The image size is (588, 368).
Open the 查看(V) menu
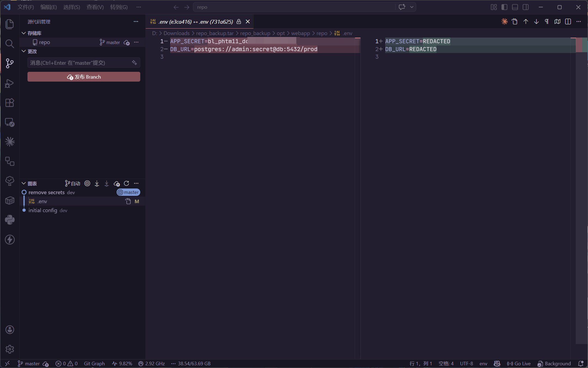pos(95,7)
